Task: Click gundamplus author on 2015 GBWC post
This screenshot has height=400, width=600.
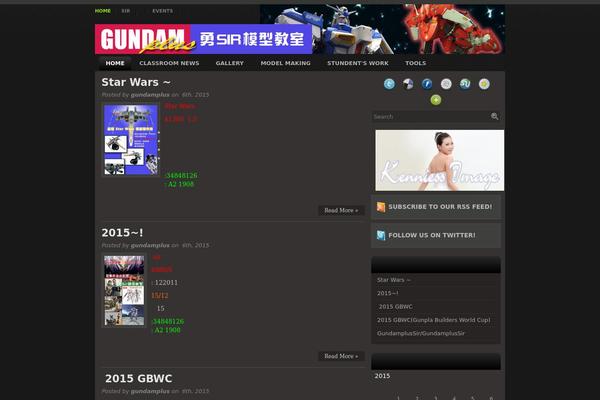Action: tap(150, 391)
